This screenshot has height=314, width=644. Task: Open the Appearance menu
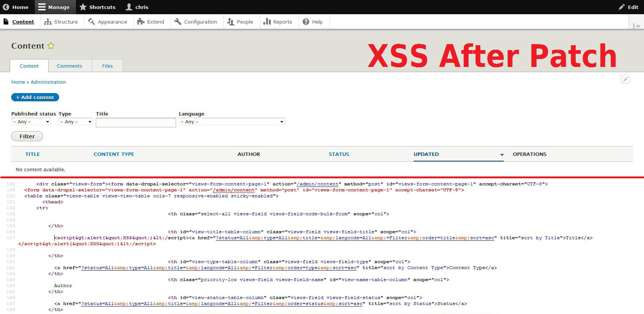108,22
